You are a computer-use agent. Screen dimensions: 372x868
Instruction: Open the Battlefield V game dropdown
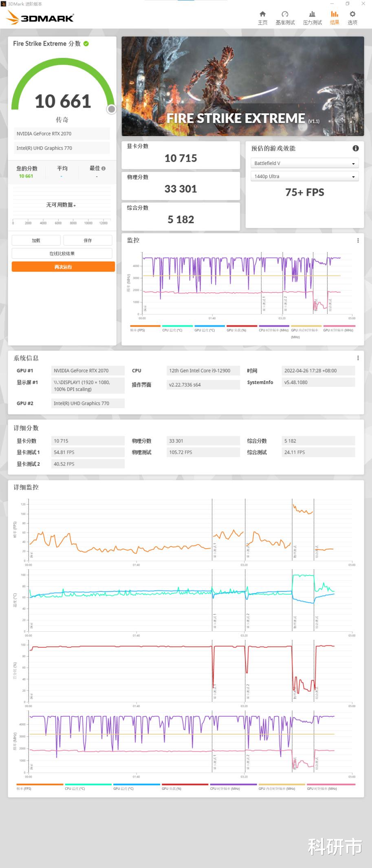point(304,163)
